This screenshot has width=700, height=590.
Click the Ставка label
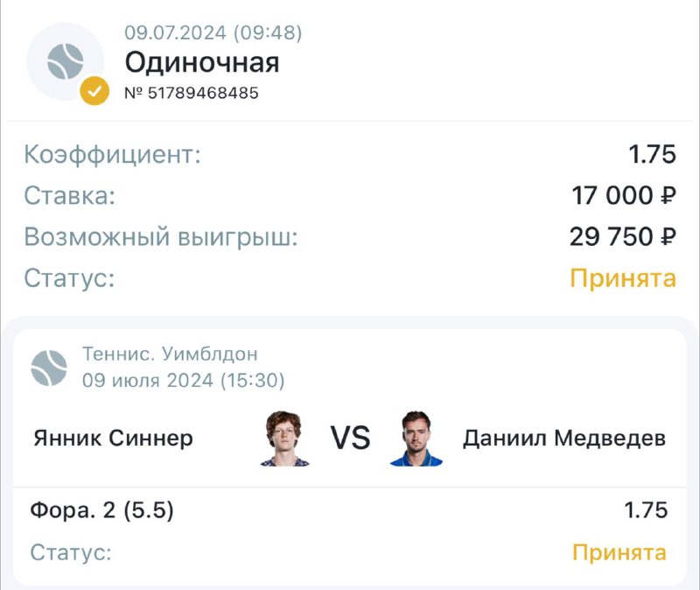coord(69,196)
